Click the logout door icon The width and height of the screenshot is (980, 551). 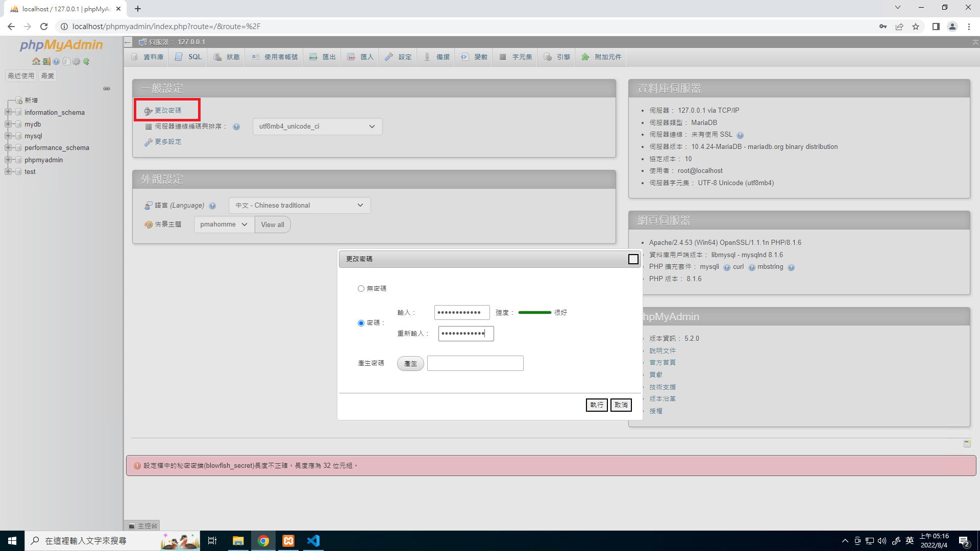pos(46,62)
